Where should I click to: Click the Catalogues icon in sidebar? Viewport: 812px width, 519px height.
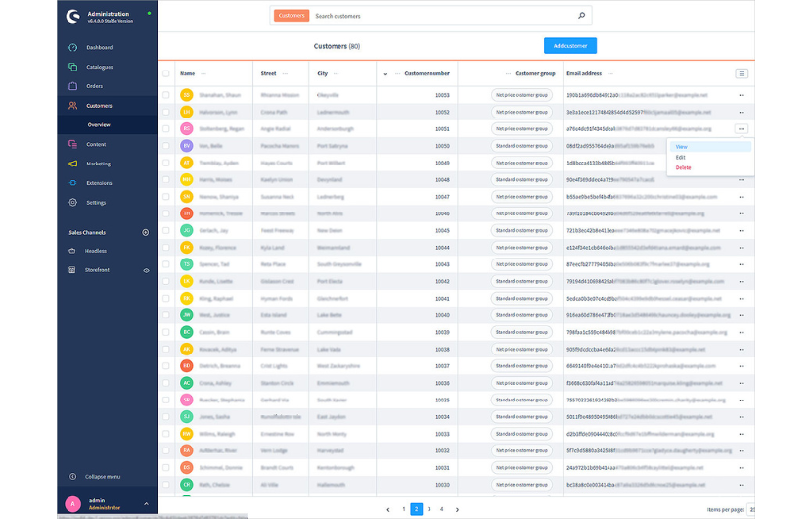(x=72, y=67)
